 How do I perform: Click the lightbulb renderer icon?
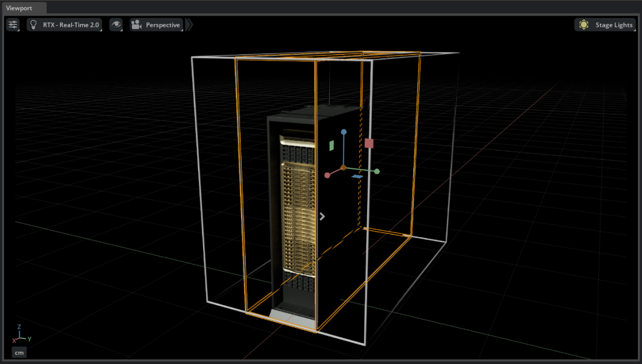point(34,24)
